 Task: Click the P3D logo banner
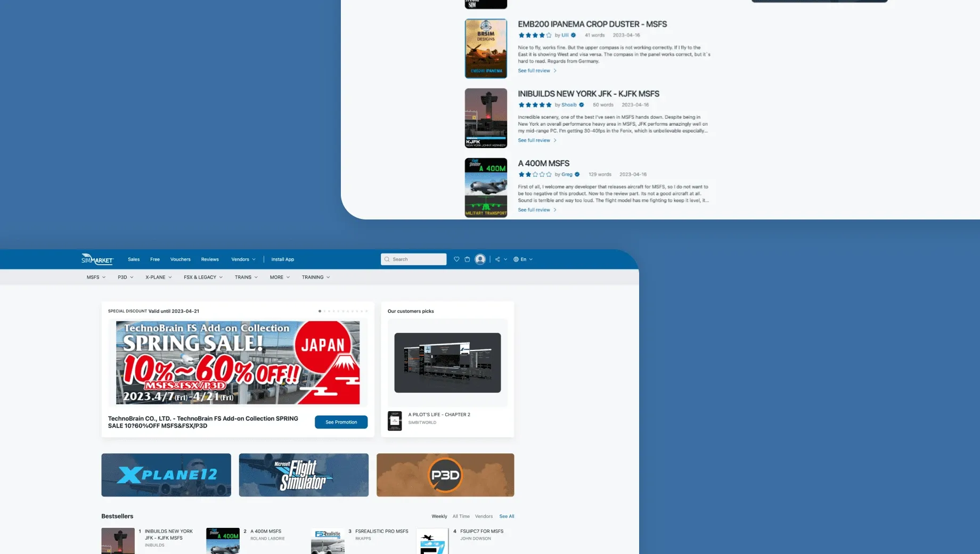pos(445,475)
